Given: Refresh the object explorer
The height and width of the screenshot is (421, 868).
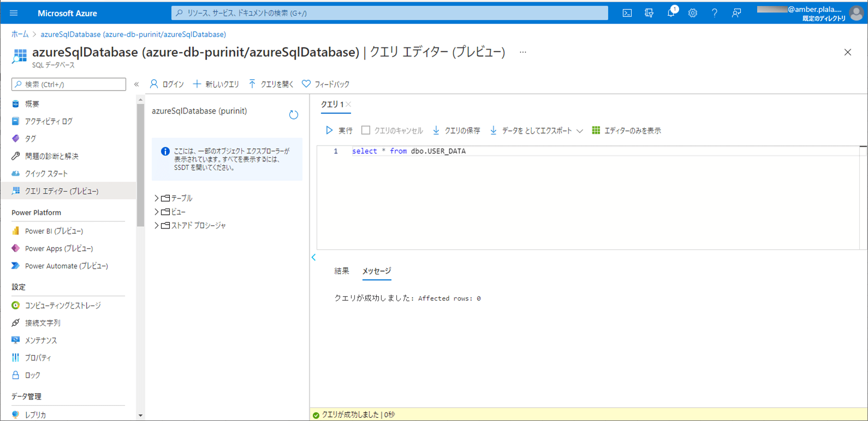Looking at the screenshot, I should pyautogui.click(x=294, y=115).
